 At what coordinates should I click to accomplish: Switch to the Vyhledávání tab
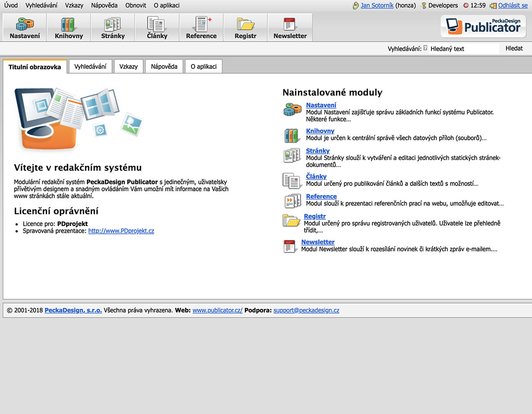pyautogui.click(x=90, y=66)
